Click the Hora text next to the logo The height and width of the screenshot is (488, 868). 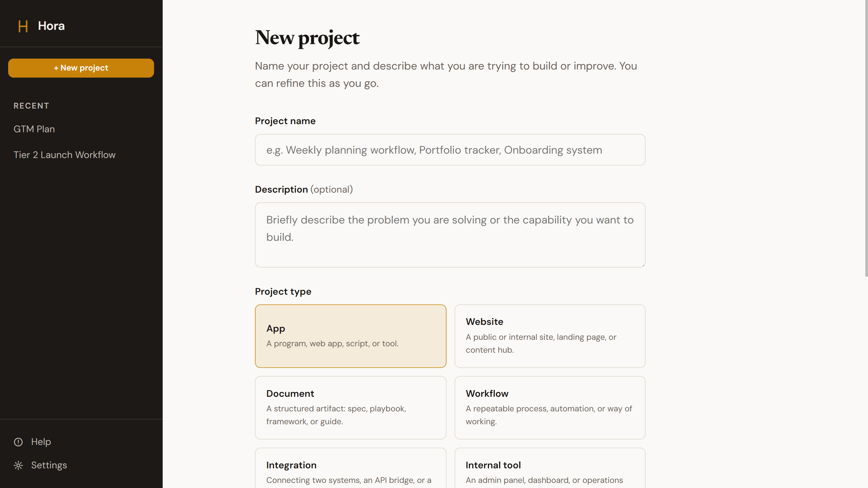click(x=51, y=26)
